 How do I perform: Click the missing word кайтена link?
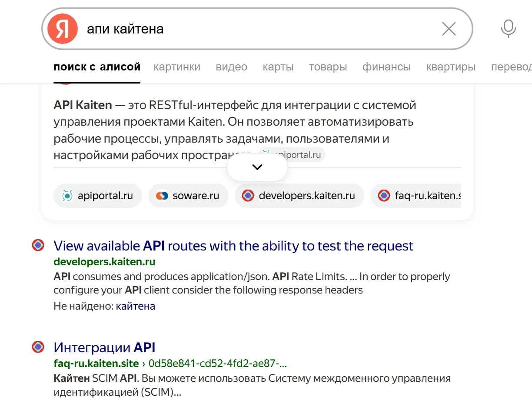135,306
